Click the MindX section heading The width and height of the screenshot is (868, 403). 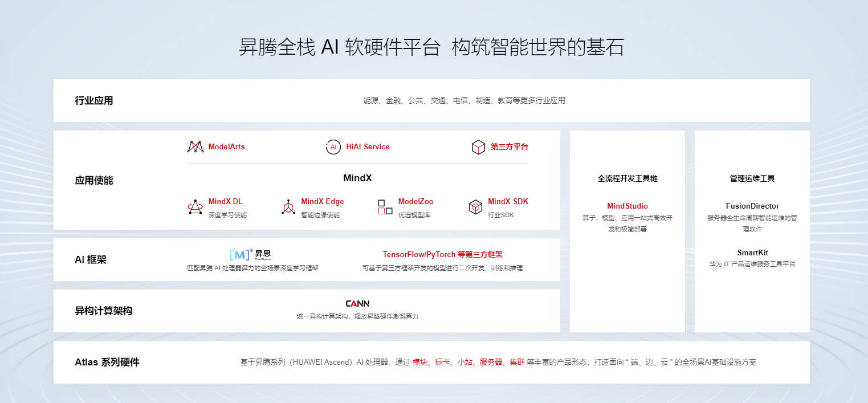tap(357, 178)
